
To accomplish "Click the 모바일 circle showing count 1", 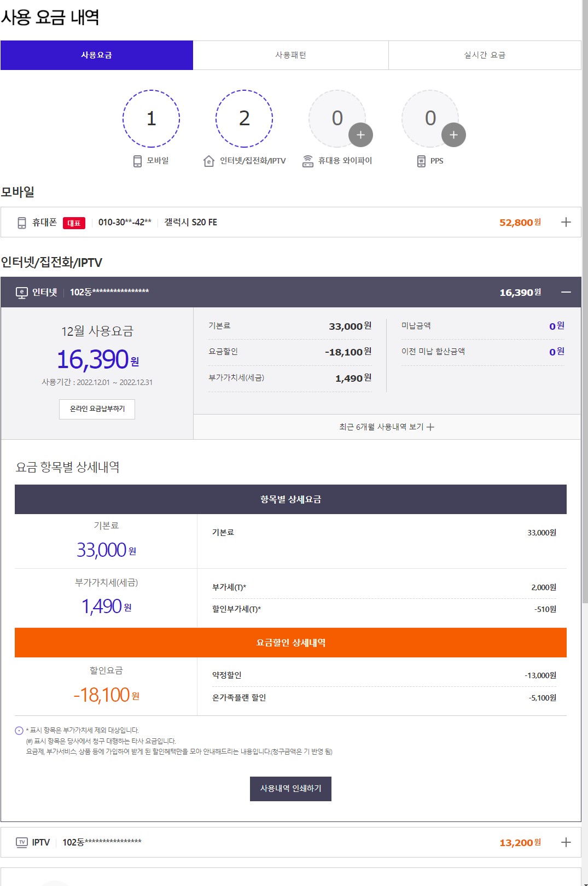I will pyautogui.click(x=151, y=119).
